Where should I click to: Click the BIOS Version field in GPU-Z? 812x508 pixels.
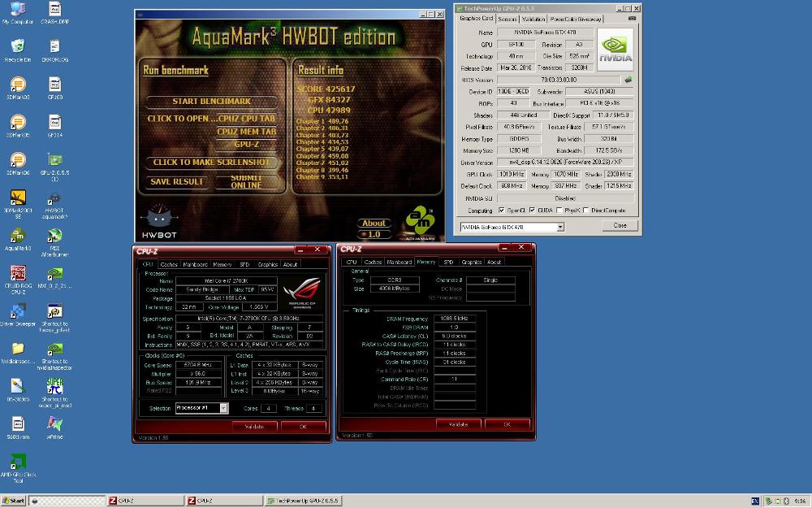pos(559,80)
